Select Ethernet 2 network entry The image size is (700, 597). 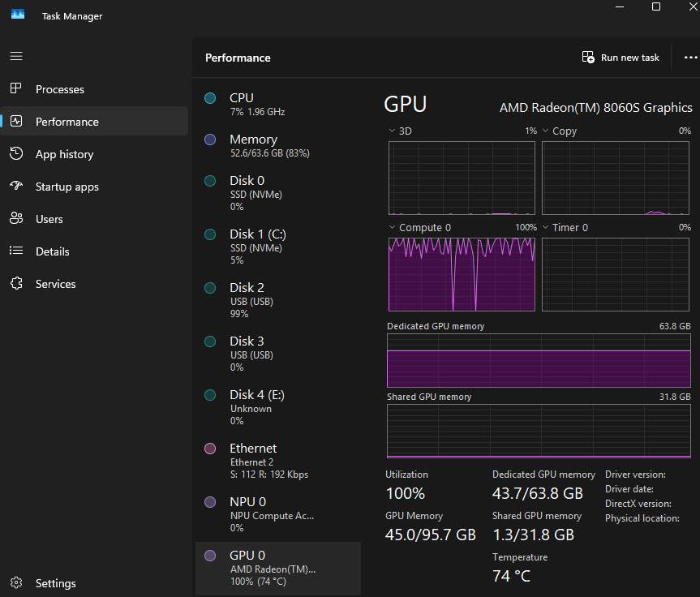(278, 461)
